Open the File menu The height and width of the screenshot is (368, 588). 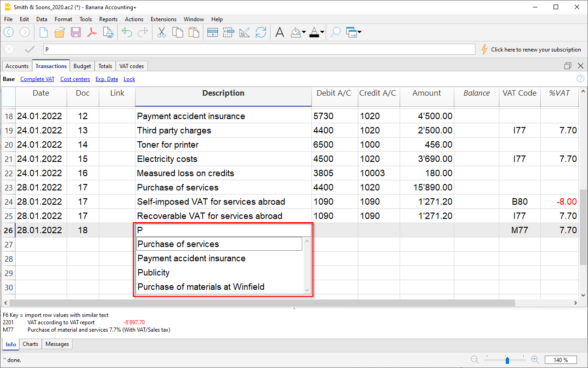point(8,19)
